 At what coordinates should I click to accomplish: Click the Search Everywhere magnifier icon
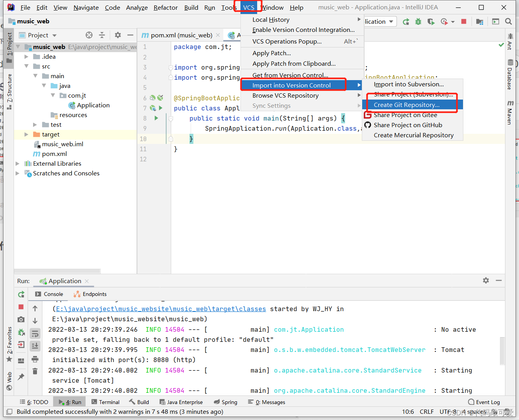(x=508, y=22)
